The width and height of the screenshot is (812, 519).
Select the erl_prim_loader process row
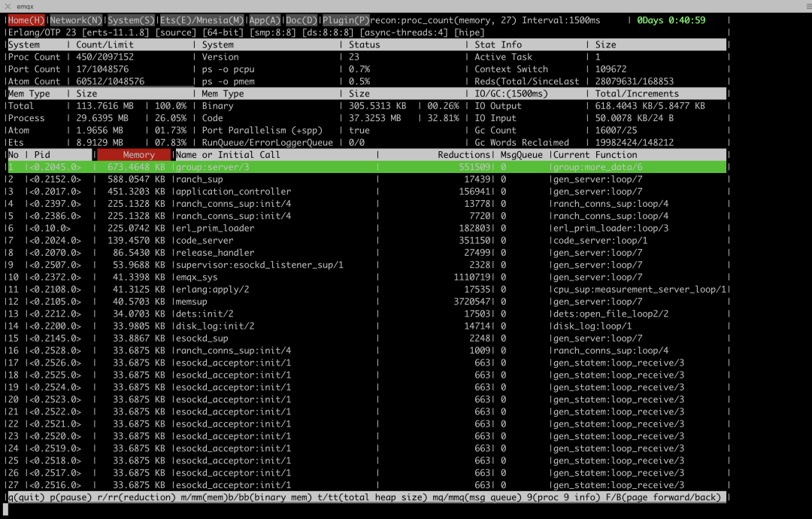tap(367, 228)
